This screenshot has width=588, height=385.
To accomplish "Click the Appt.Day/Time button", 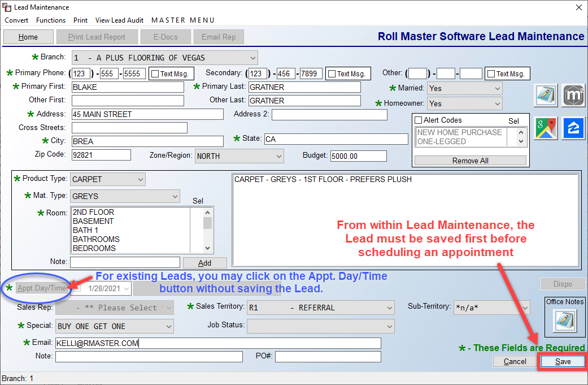I will click(42, 288).
